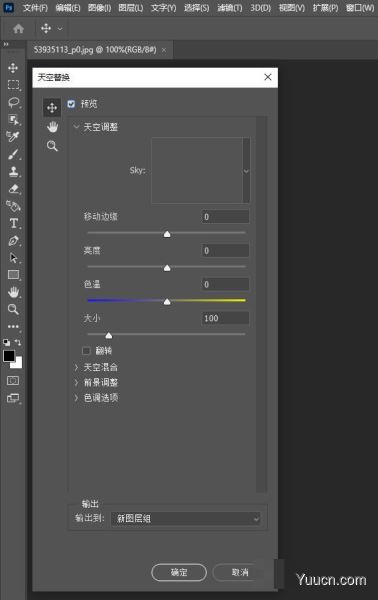
Task: Toggle the 预览 preview checkbox
Action: (x=71, y=104)
